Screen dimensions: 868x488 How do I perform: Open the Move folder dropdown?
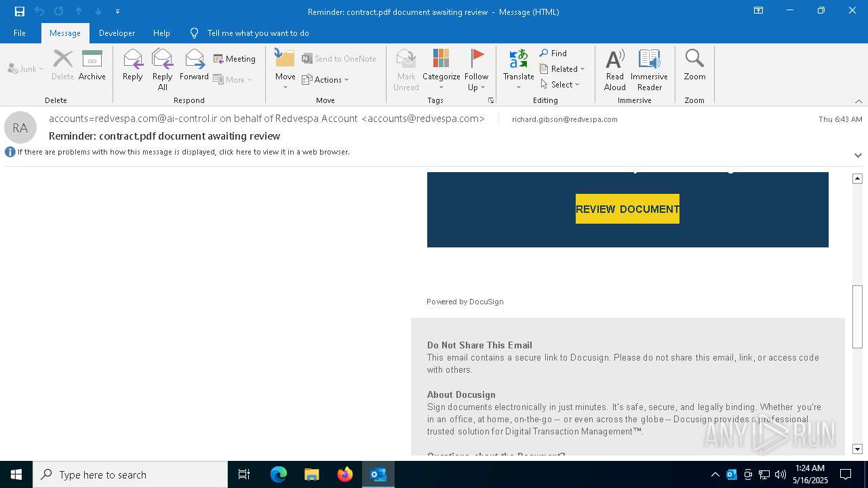point(285,69)
